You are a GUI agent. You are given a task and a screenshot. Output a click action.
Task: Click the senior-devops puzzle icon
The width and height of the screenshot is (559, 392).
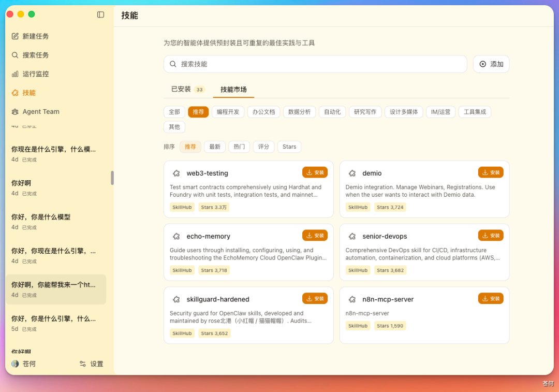(352, 236)
